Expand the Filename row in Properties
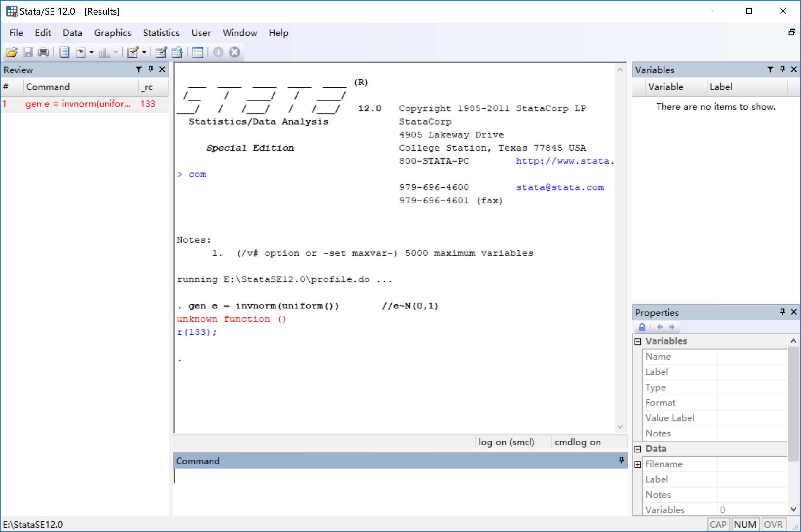801x532 pixels. pyautogui.click(x=638, y=464)
